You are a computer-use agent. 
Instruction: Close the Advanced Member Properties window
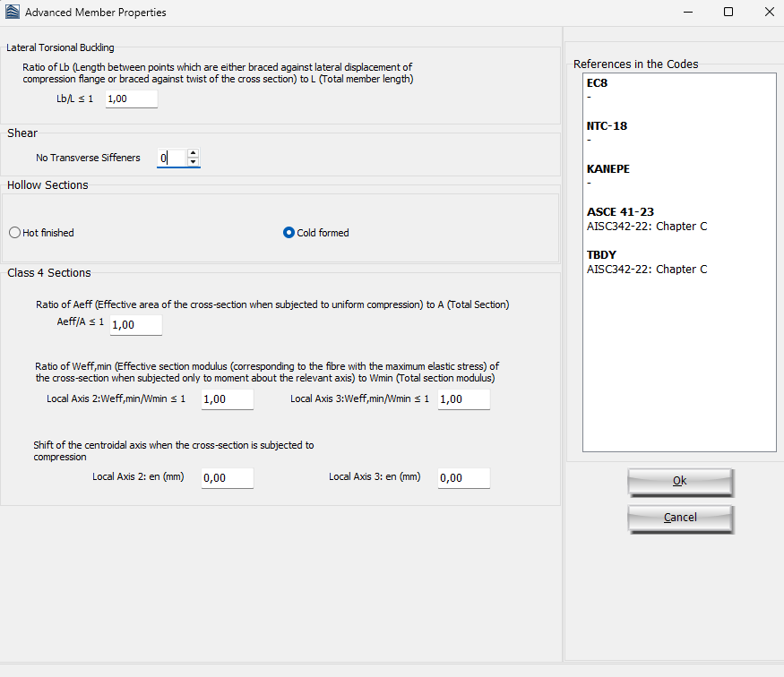pos(769,13)
